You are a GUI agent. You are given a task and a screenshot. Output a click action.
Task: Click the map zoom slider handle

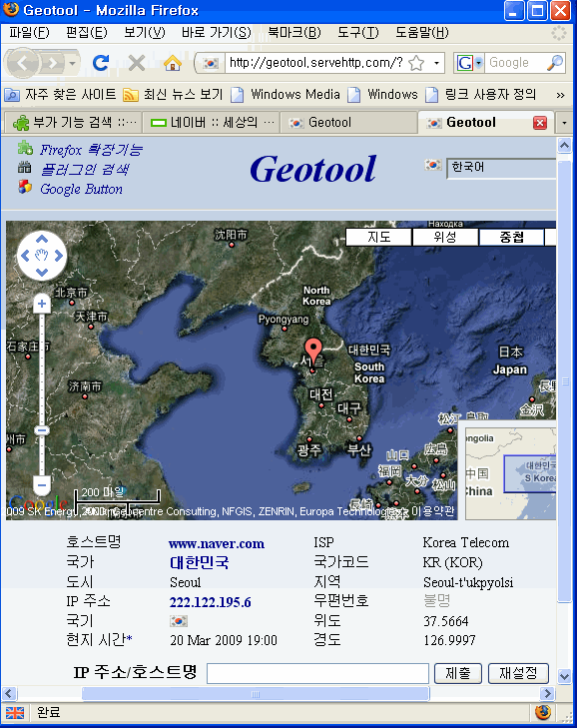coord(42,430)
